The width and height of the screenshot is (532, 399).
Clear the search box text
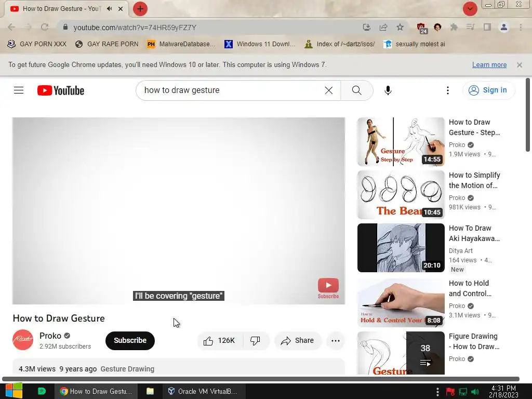click(328, 90)
